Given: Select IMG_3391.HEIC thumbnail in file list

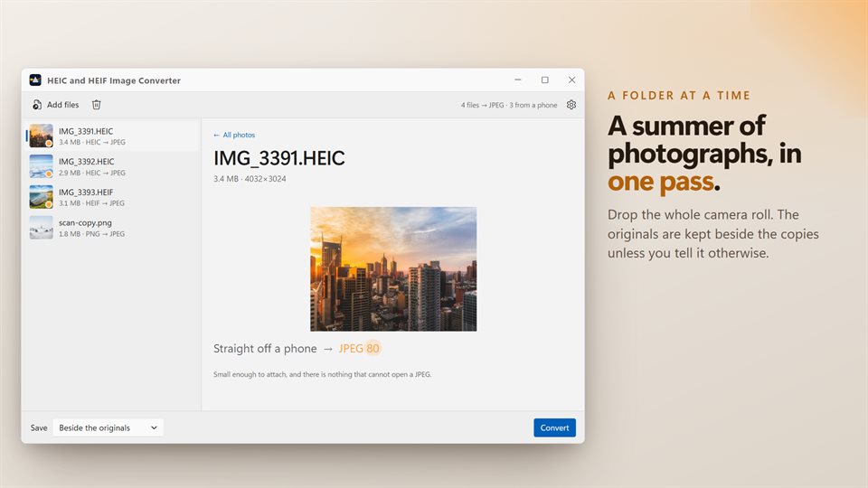Looking at the screenshot, I should coord(41,136).
